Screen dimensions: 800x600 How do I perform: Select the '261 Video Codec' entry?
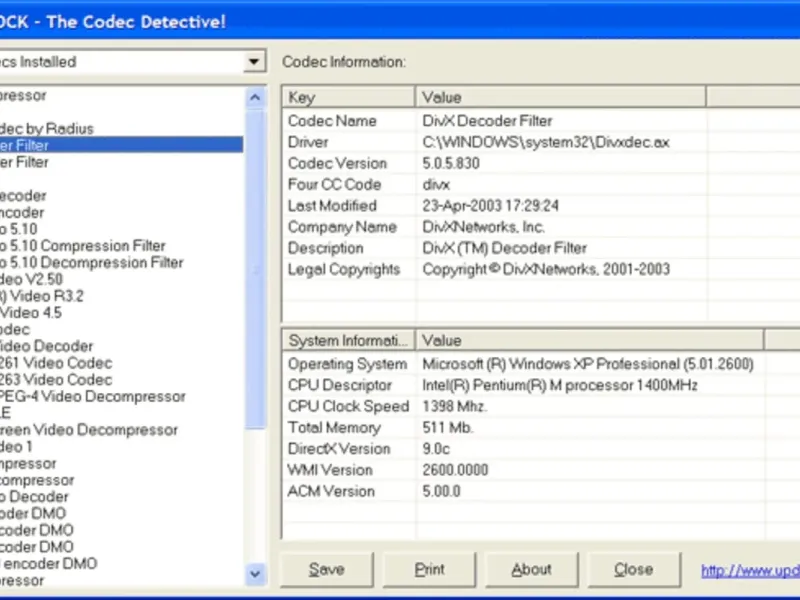click(56, 363)
